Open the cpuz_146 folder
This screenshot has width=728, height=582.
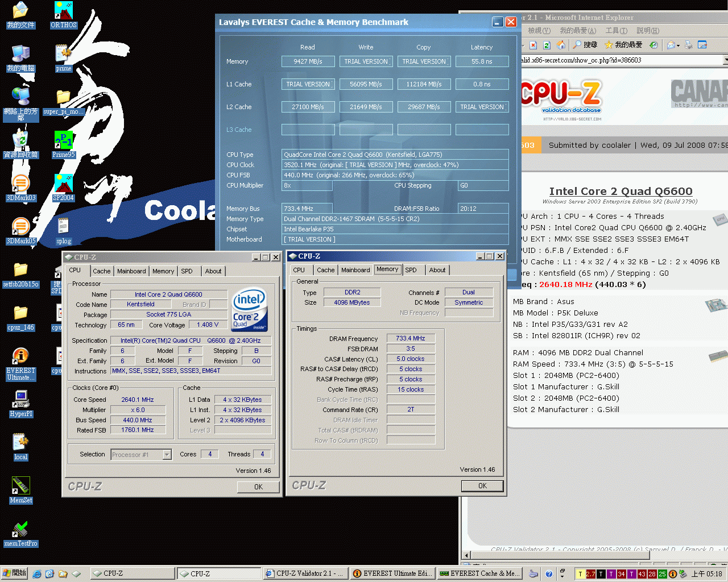20,317
